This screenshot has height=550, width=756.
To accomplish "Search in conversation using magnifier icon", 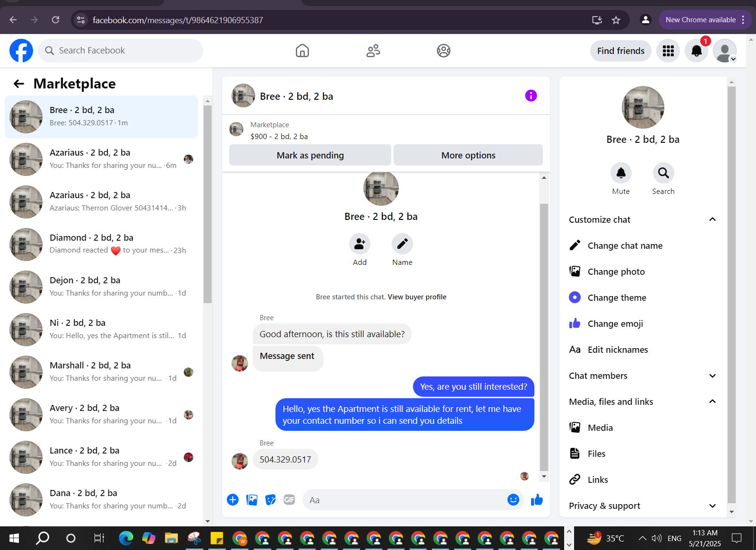I will click(x=663, y=173).
